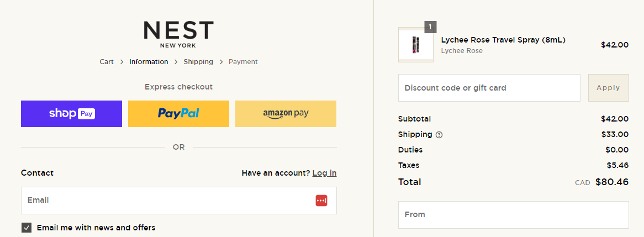644x237 pixels.
Task: Click the NEST New York logo
Action: pos(178,34)
